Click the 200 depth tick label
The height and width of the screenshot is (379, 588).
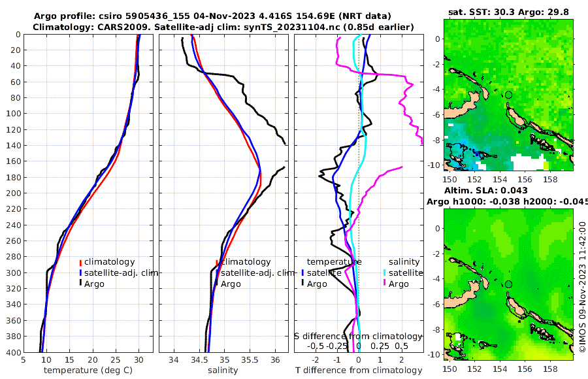(14, 193)
